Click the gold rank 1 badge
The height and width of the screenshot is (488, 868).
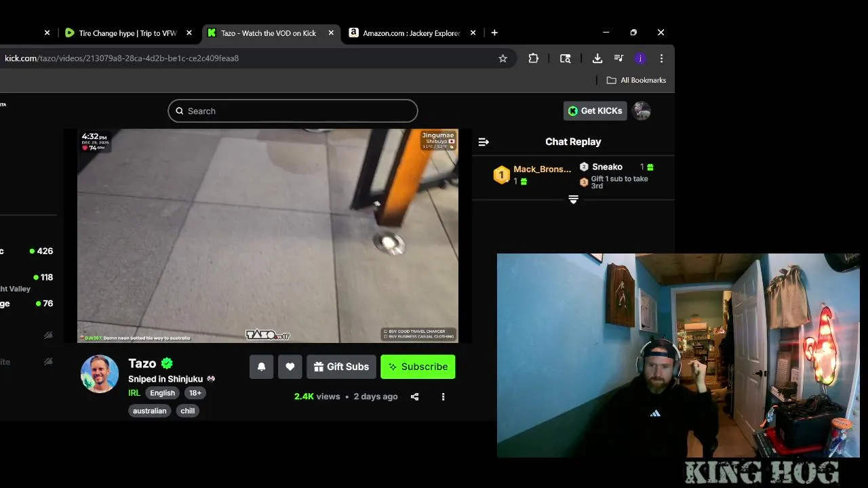501,176
